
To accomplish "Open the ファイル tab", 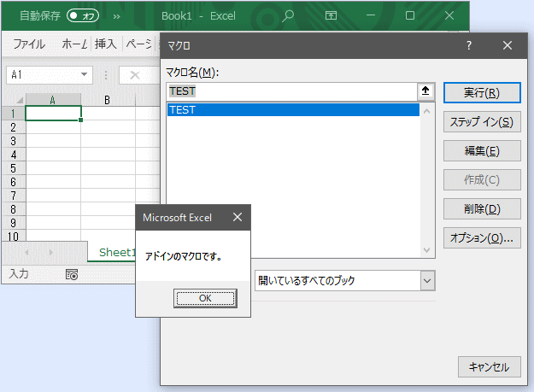I will pos(29,44).
